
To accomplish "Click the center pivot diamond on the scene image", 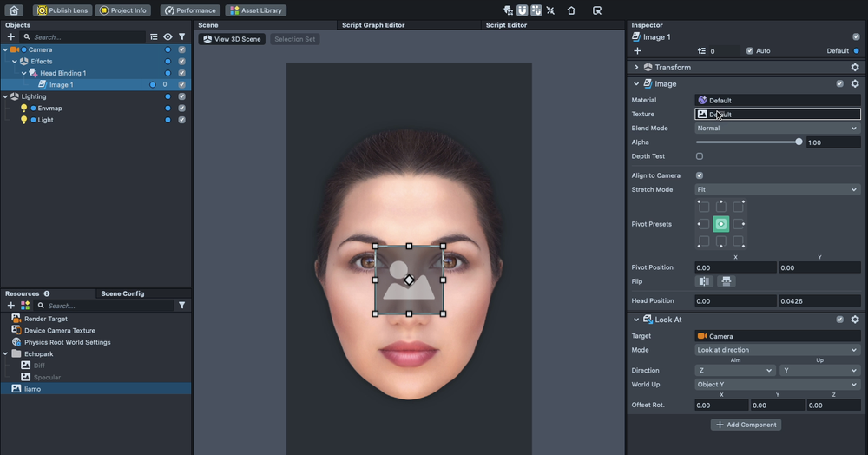I will pos(409,280).
